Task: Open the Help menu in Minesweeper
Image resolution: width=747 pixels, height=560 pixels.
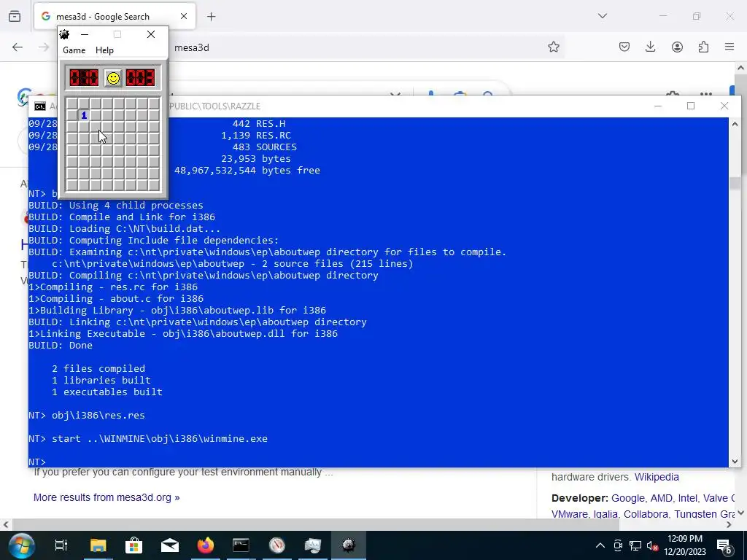Action: tap(104, 50)
